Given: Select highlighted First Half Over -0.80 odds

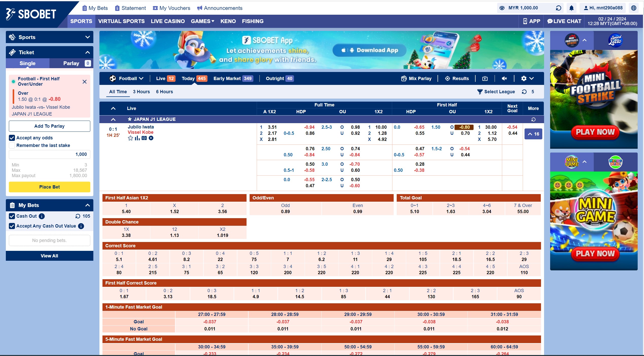Looking at the screenshot, I should [x=464, y=127].
